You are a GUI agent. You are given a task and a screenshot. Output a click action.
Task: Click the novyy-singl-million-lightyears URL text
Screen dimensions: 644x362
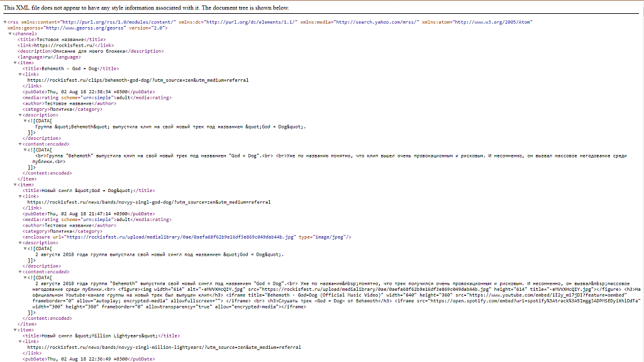point(164,347)
